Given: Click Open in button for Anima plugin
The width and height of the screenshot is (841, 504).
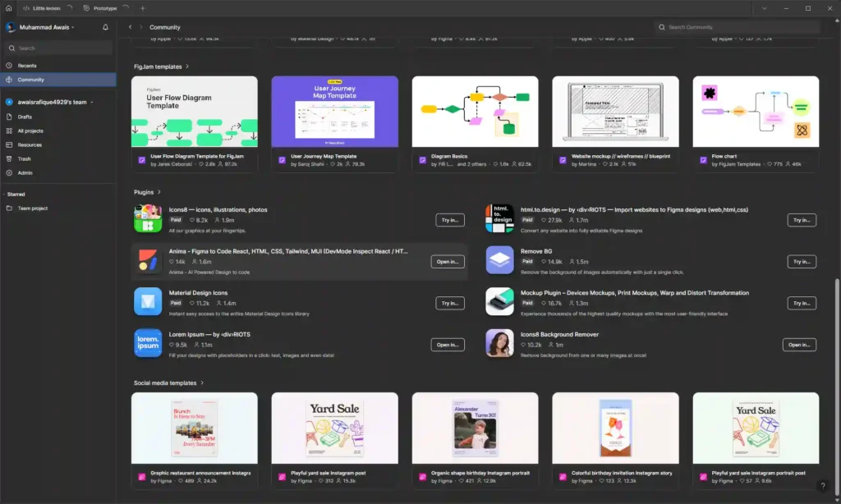Looking at the screenshot, I should pyautogui.click(x=447, y=261).
